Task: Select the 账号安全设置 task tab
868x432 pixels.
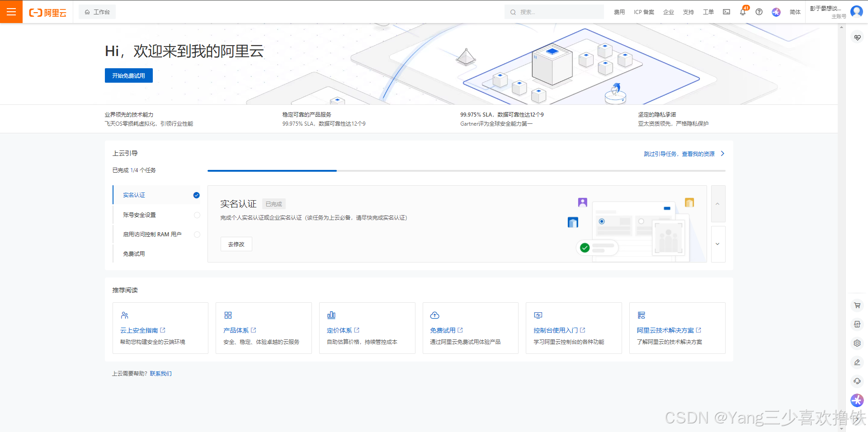Action: [156, 215]
